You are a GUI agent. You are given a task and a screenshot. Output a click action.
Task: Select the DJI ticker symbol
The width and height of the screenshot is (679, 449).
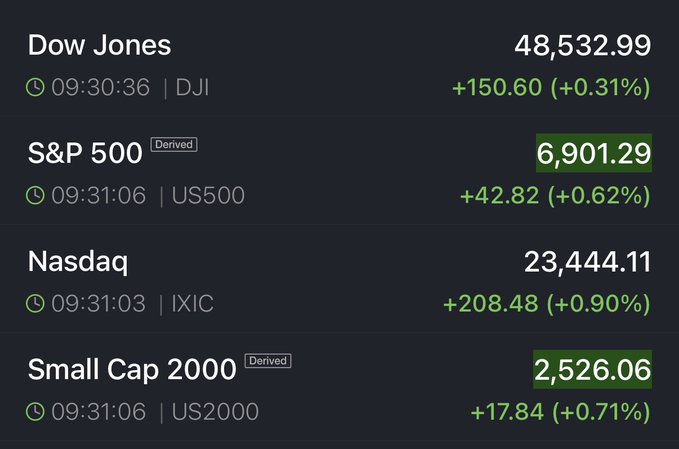point(191,88)
